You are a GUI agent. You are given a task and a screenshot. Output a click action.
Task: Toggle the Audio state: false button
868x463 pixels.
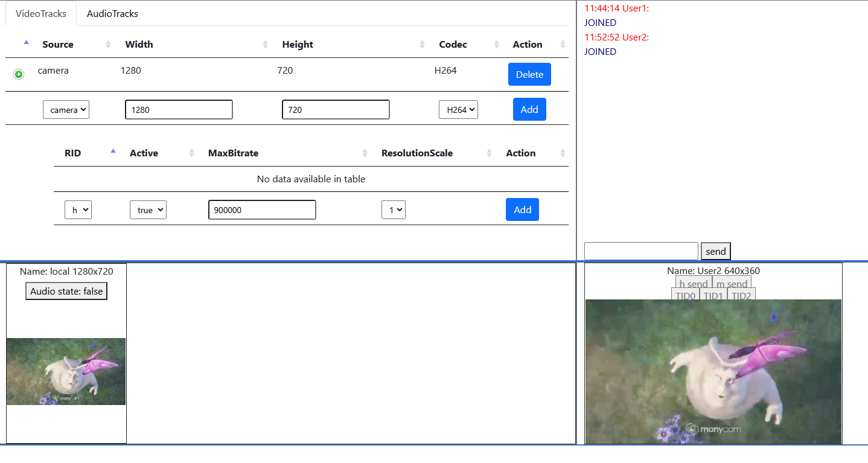pyautogui.click(x=66, y=291)
